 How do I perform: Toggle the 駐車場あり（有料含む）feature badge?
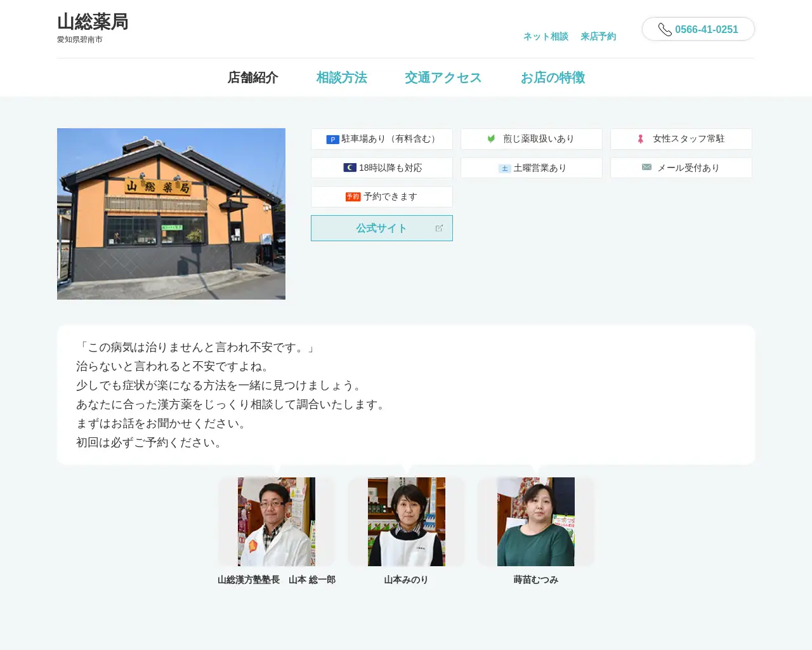pyautogui.click(x=381, y=139)
